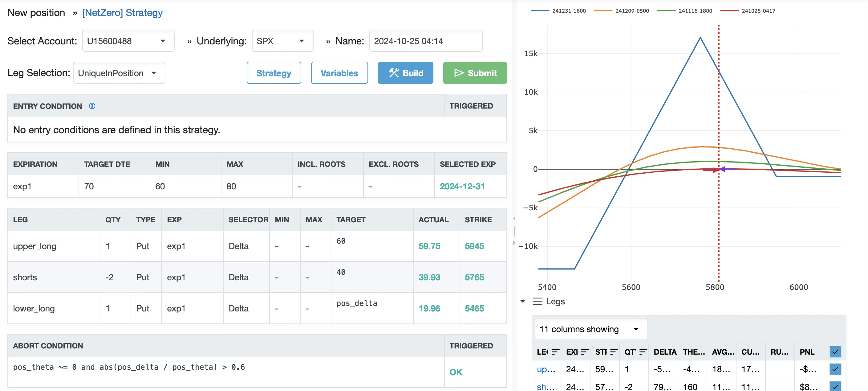Click the entry condition info icon

click(x=92, y=106)
